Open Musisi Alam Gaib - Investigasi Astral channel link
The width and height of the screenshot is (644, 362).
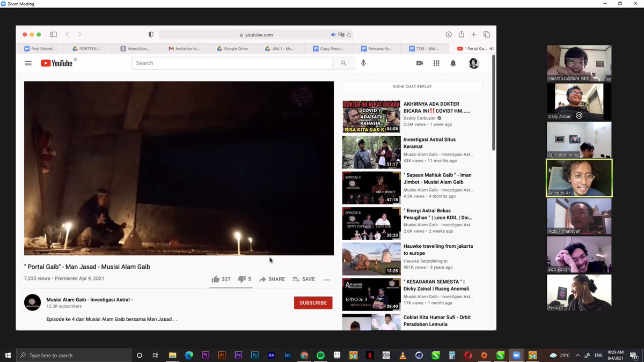(90, 300)
